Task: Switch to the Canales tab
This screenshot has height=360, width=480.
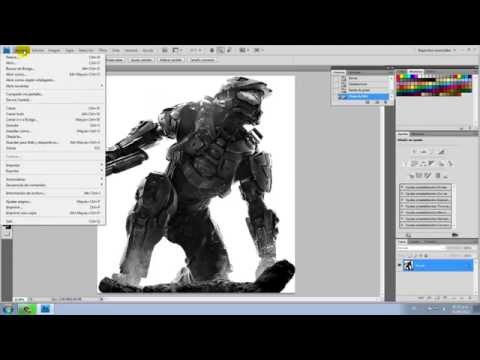Action: [415, 241]
